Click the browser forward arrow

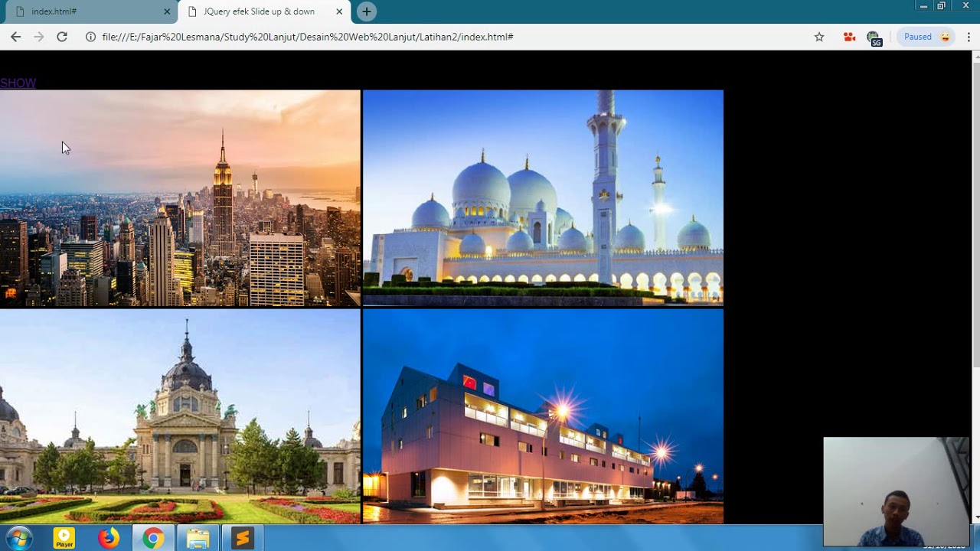pos(38,37)
